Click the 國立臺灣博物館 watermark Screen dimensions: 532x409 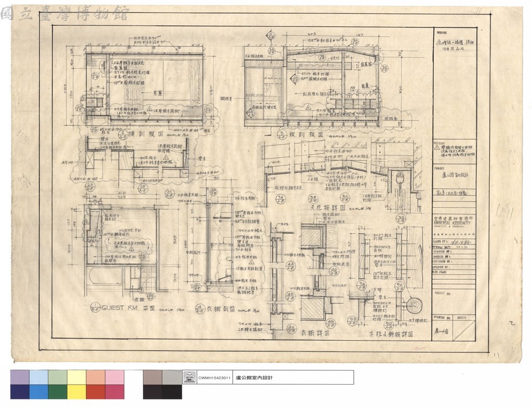pyautogui.click(x=64, y=14)
